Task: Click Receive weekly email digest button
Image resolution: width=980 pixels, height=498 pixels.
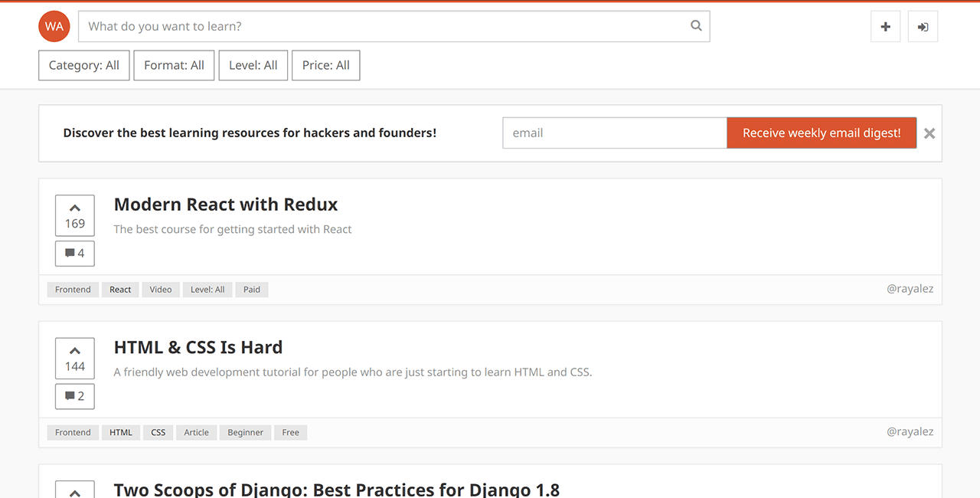Action: tap(822, 133)
